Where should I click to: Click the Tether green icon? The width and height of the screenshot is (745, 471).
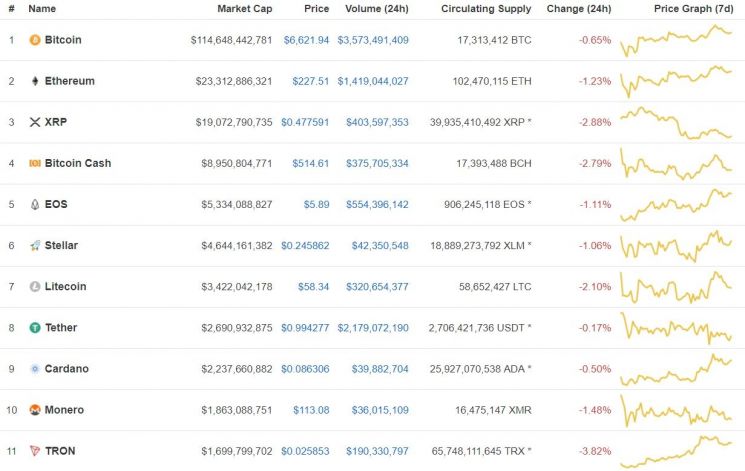pos(35,327)
